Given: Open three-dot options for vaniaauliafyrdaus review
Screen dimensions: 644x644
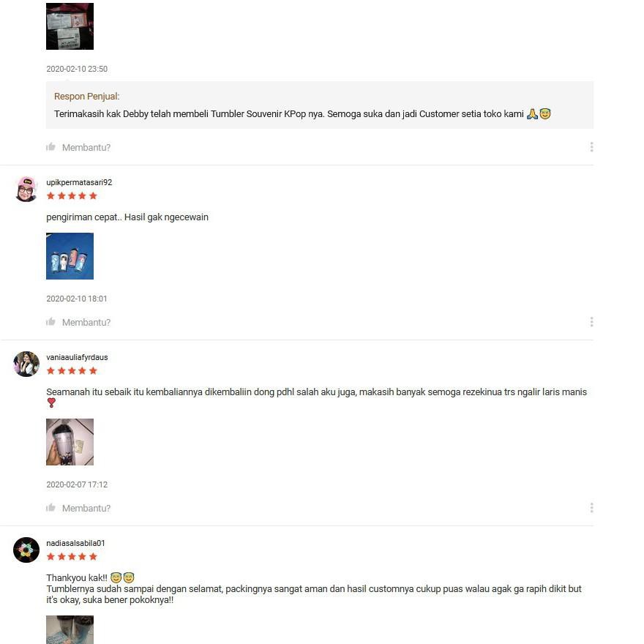Looking at the screenshot, I should tap(591, 508).
